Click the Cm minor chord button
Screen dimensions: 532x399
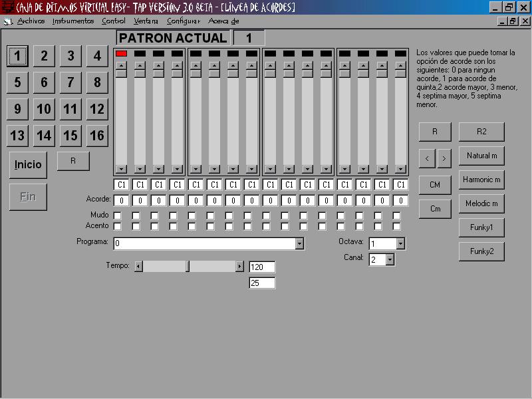[435, 209]
